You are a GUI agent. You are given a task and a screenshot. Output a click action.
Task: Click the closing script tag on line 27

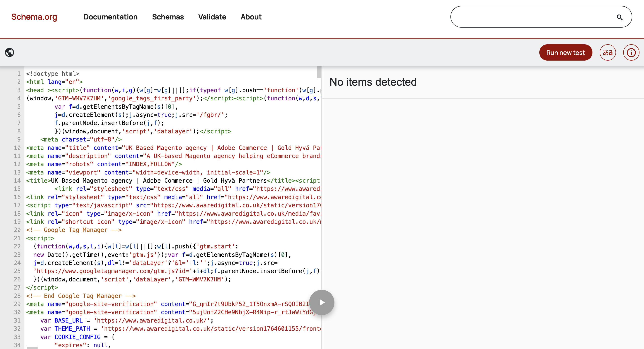[x=42, y=288]
